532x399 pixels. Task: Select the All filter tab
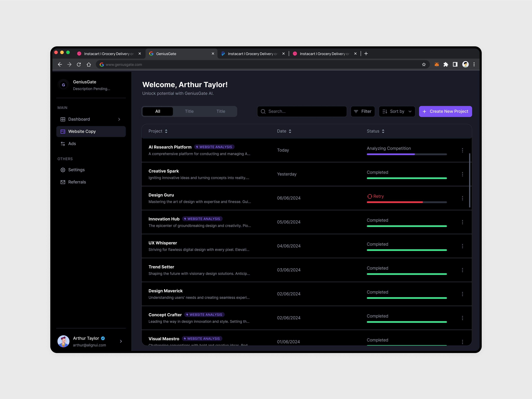tap(158, 112)
